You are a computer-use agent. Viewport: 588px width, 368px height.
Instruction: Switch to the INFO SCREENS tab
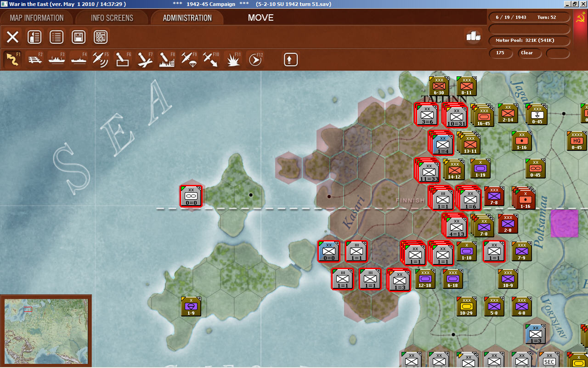[112, 18]
